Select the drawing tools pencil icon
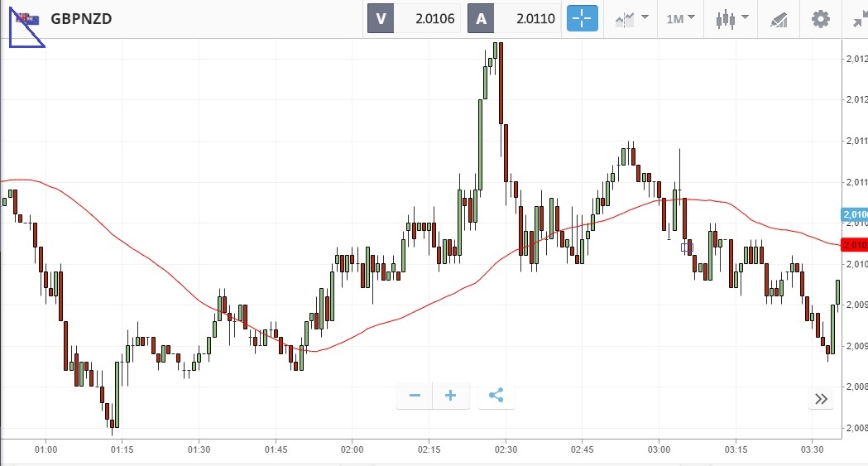868x466 pixels. point(779,19)
